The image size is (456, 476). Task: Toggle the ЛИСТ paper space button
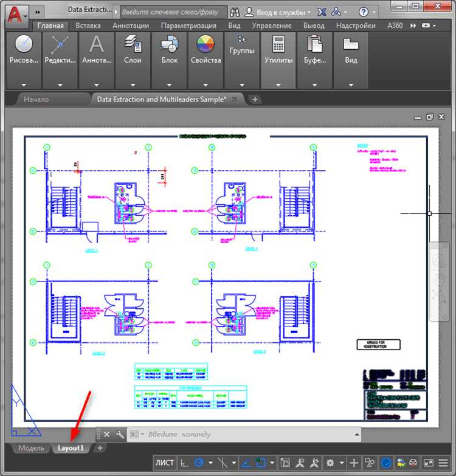(x=165, y=463)
